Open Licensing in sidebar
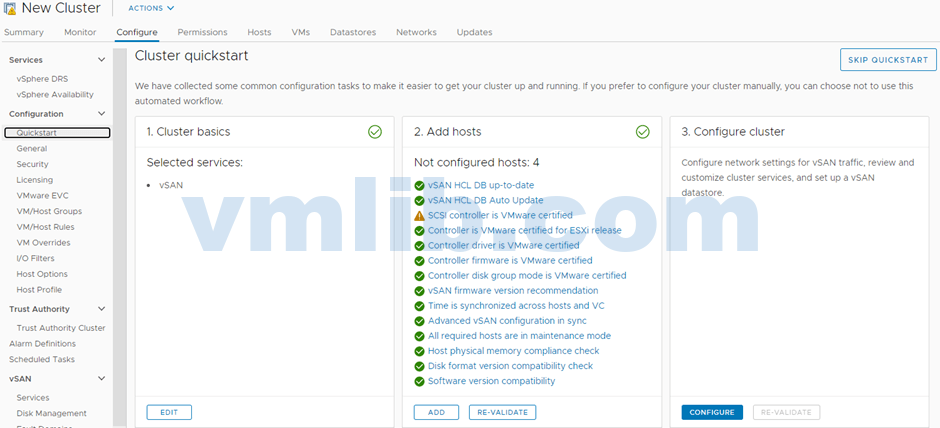This screenshot has height=428, width=940. tap(34, 180)
